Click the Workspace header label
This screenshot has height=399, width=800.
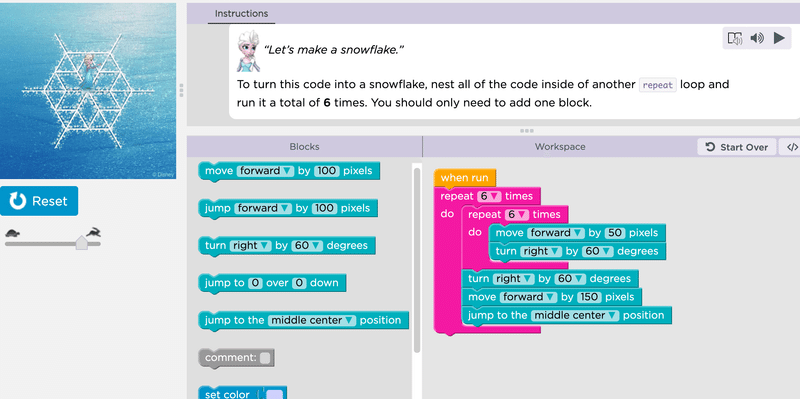pyautogui.click(x=560, y=146)
